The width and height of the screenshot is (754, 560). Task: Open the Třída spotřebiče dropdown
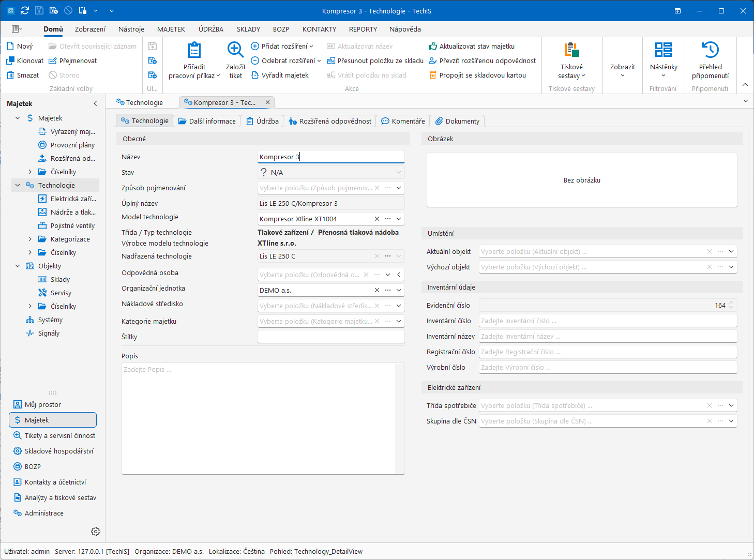click(x=731, y=405)
